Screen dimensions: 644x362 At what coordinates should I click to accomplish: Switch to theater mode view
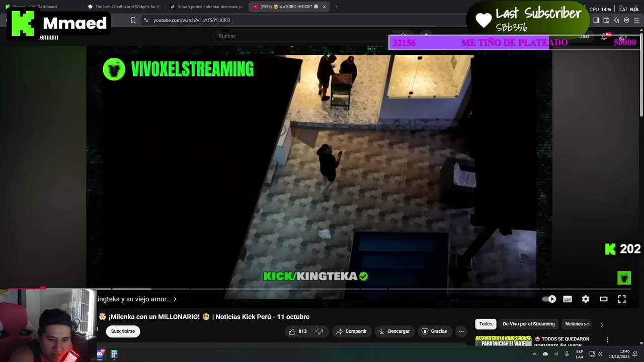tap(604, 299)
